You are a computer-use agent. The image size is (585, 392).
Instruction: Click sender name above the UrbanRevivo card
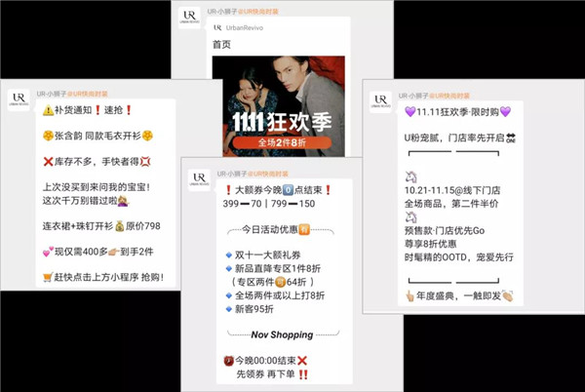[243, 12]
